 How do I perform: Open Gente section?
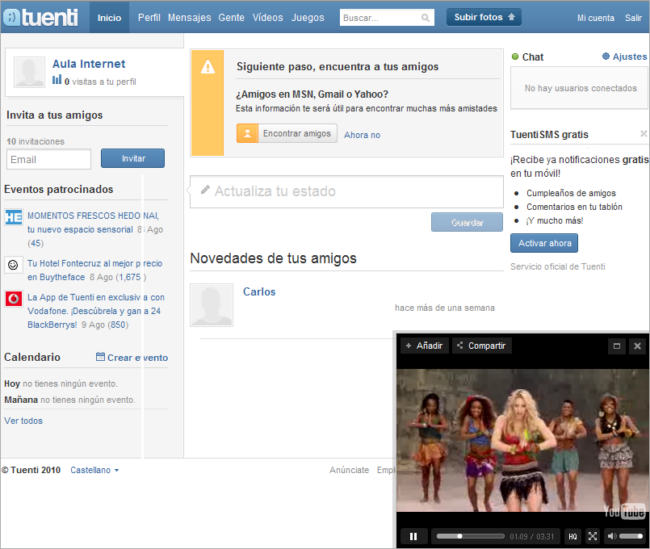pos(231,18)
